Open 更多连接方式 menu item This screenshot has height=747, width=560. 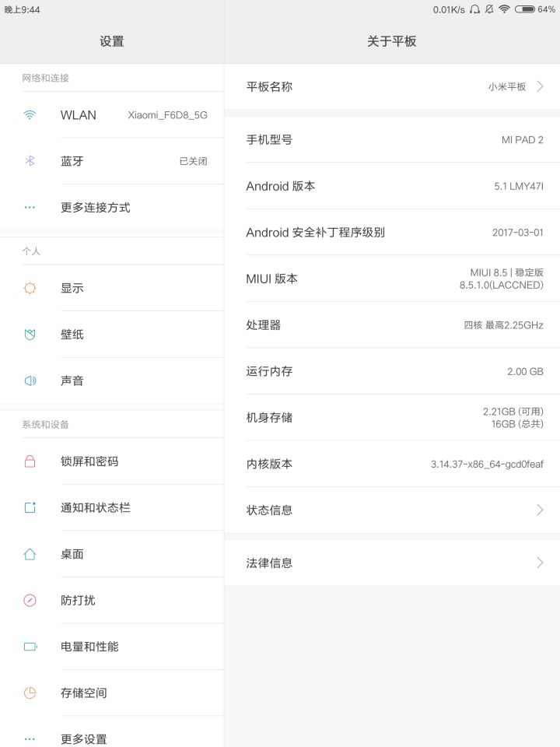[112, 207]
